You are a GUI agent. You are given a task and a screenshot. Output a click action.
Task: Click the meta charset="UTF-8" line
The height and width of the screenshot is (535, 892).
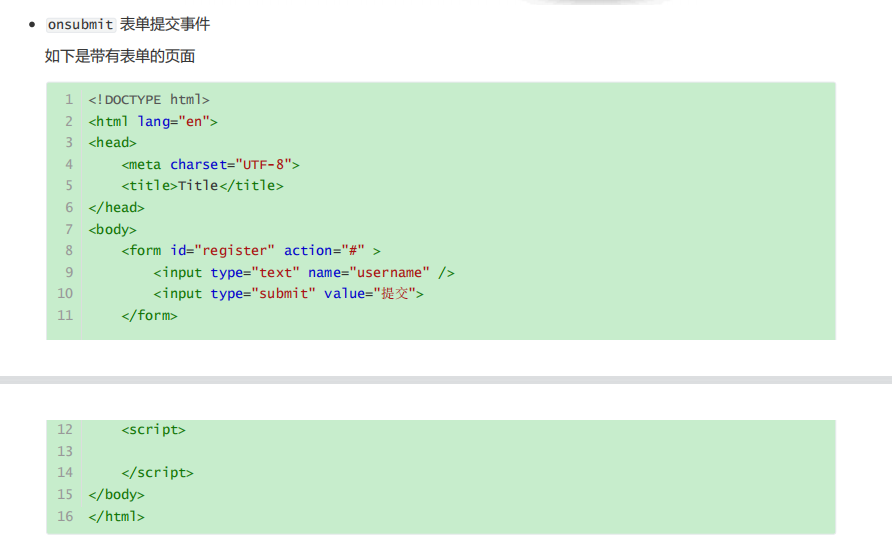point(210,164)
